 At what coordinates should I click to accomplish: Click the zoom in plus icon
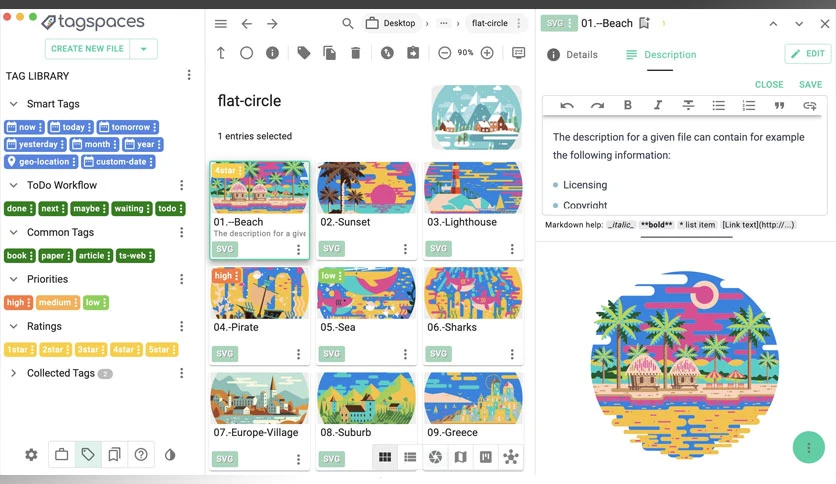[x=487, y=53]
